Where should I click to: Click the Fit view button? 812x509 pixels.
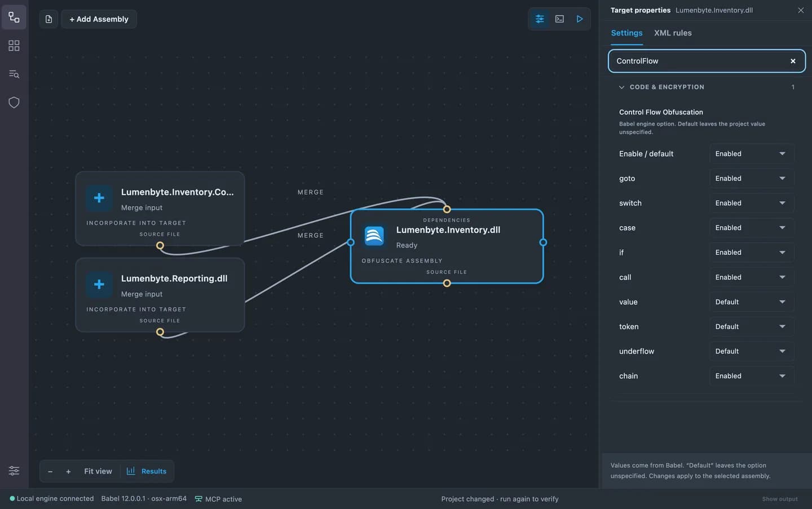(98, 471)
